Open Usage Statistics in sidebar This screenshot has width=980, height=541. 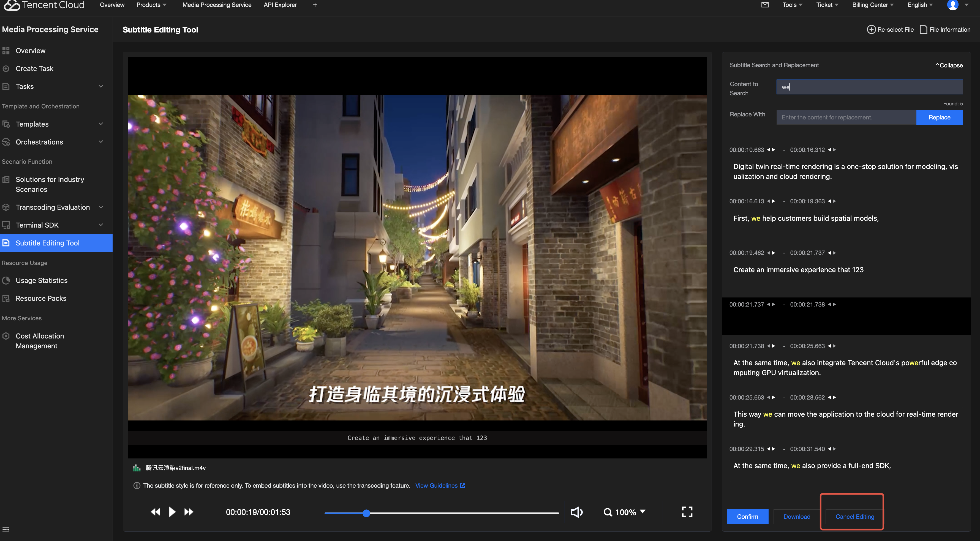(x=42, y=280)
